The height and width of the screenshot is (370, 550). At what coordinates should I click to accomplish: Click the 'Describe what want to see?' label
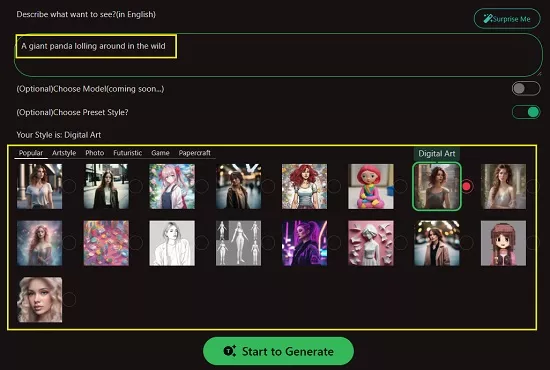click(x=86, y=14)
